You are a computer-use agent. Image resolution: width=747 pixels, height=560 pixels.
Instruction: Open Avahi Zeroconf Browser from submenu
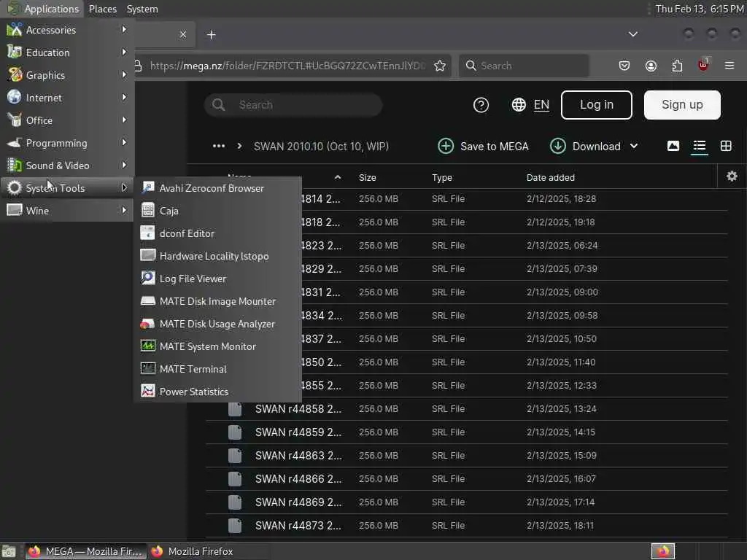[x=217, y=188]
